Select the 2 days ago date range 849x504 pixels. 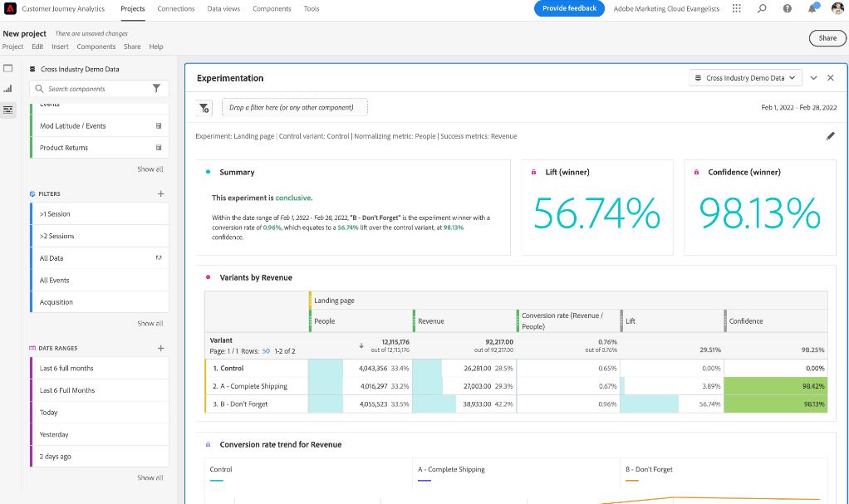[100, 457]
